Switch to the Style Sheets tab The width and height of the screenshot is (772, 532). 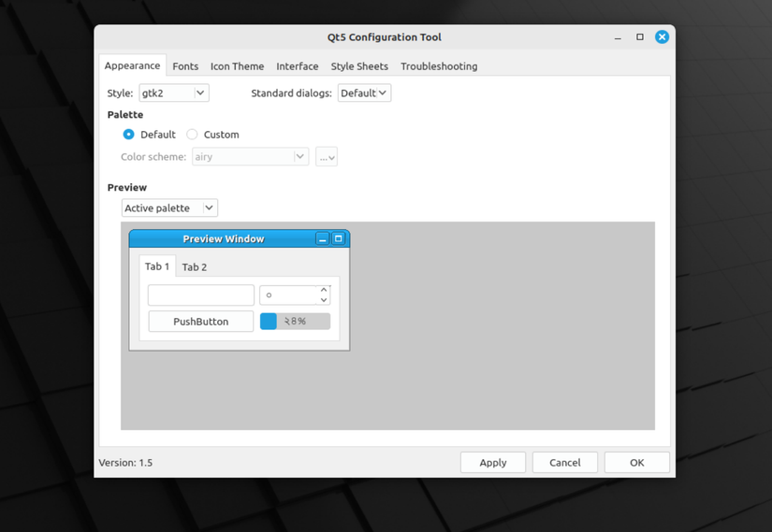[x=359, y=66]
